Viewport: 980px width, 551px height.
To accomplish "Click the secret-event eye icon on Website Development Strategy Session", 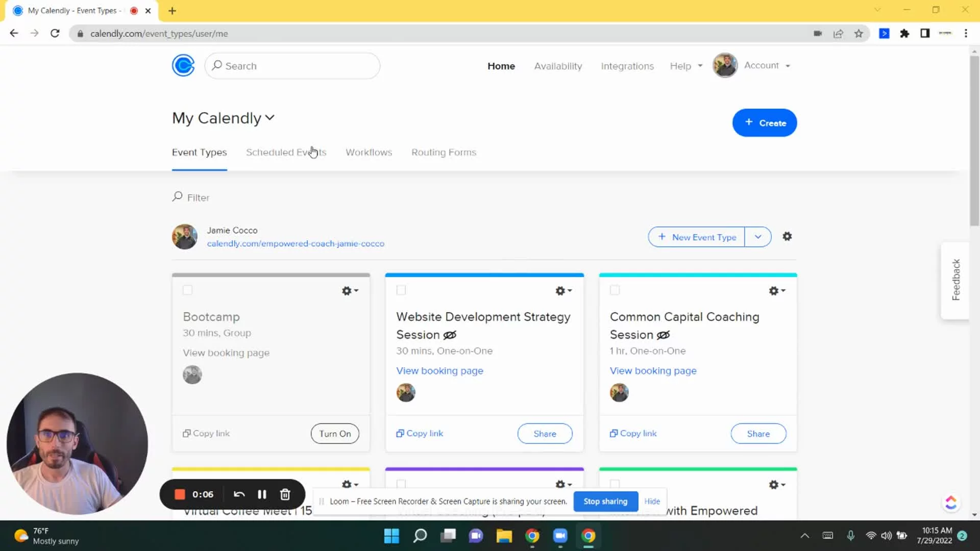I will click(x=450, y=335).
